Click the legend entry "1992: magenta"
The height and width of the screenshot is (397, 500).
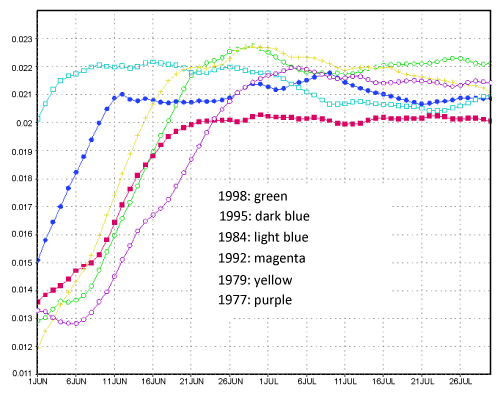pos(262,258)
